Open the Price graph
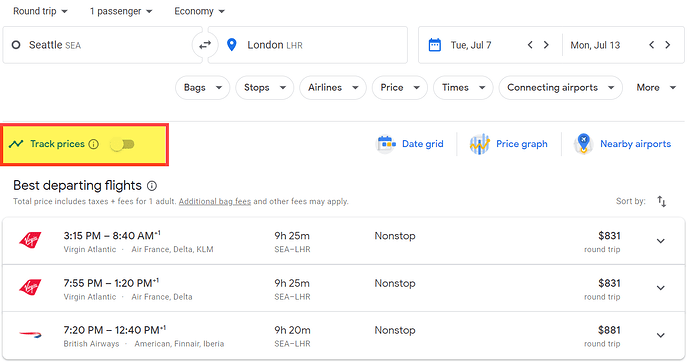 click(508, 144)
